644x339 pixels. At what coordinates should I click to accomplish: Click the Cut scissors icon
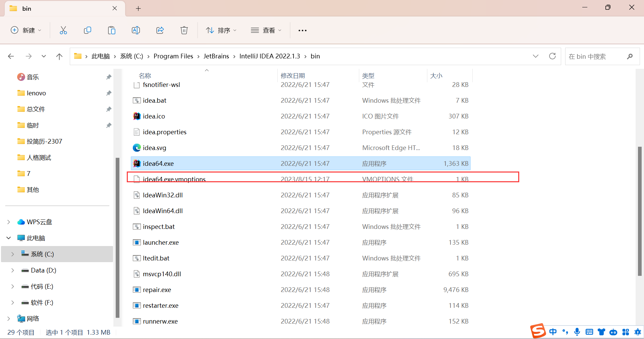(x=63, y=30)
